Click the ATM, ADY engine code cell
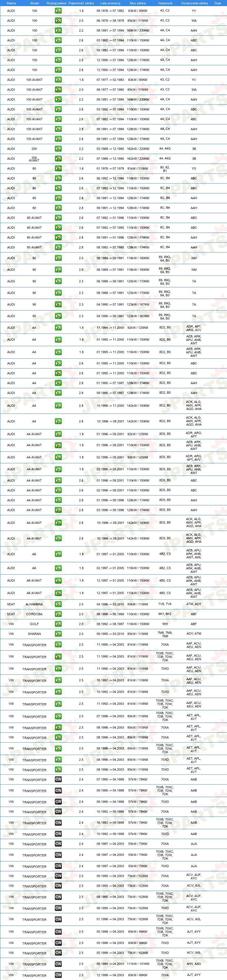Image resolution: width=227 pixels, height=980 pixels. point(194,604)
